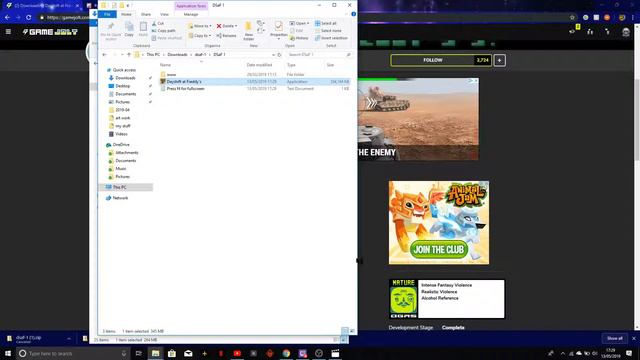This screenshot has height=360, width=640.
Task: Switch to the Home ribbon tab
Action: point(126,14)
